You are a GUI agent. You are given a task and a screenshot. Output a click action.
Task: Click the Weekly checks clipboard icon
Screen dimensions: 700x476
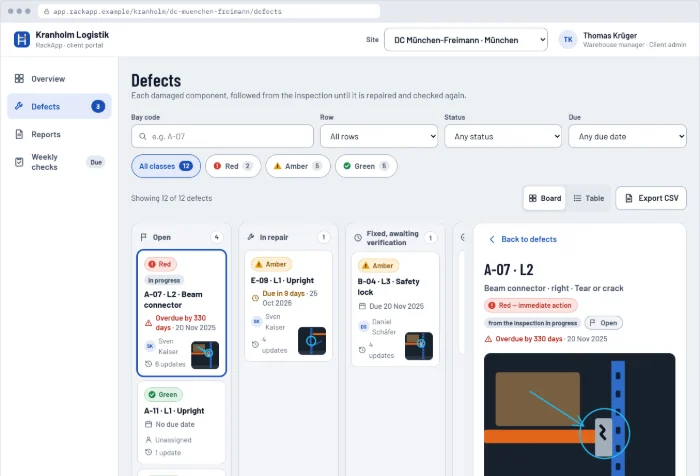(x=19, y=162)
